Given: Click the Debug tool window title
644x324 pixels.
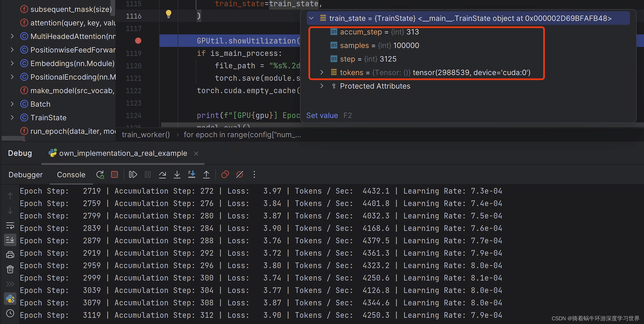Looking at the screenshot, I should pos(20,153).
